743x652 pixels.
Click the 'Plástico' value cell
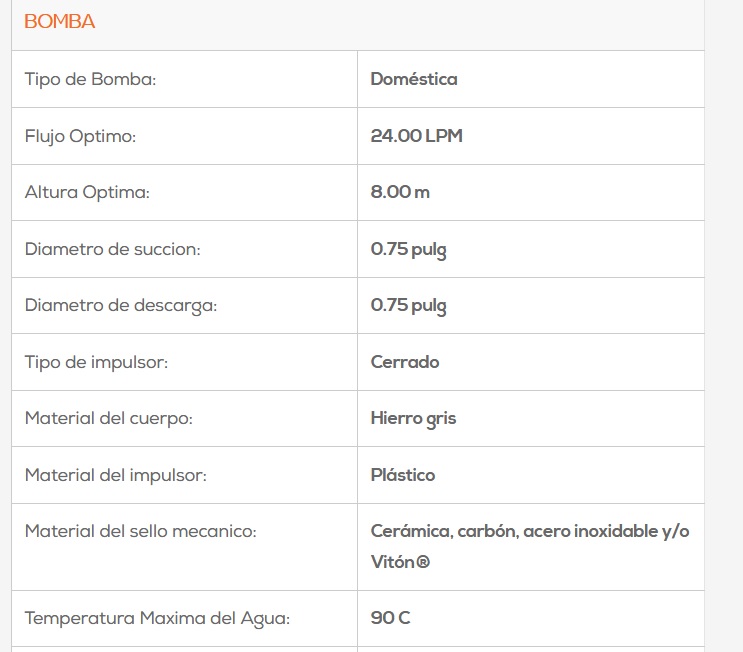point(403,475)
